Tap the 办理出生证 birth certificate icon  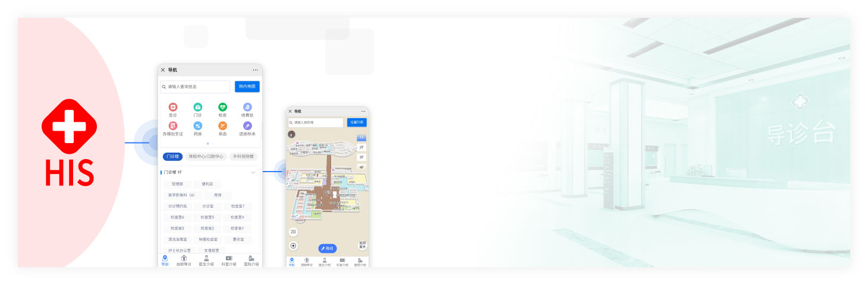pos(173,126)
